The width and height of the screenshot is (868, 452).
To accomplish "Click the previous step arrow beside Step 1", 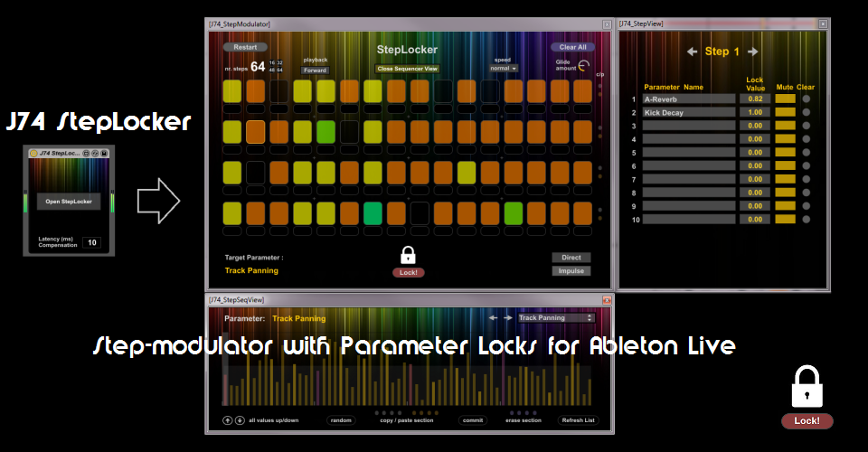I will tap(693, 52).
